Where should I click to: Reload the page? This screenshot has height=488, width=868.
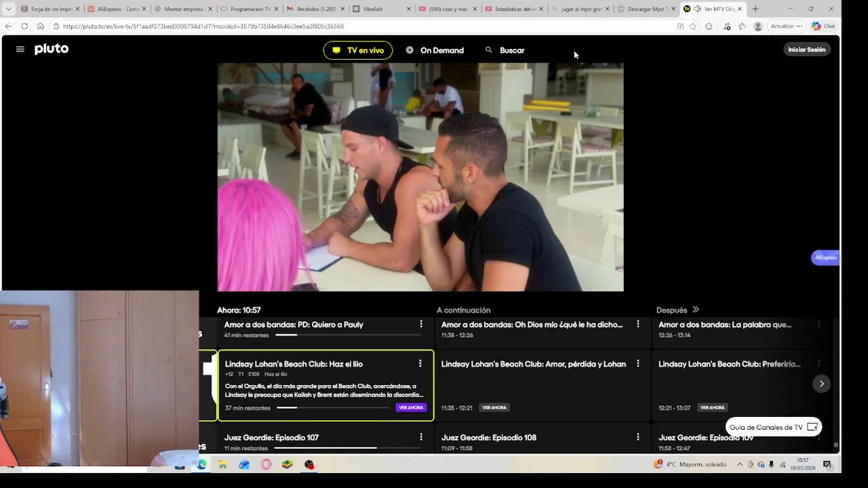click(24, 26)
